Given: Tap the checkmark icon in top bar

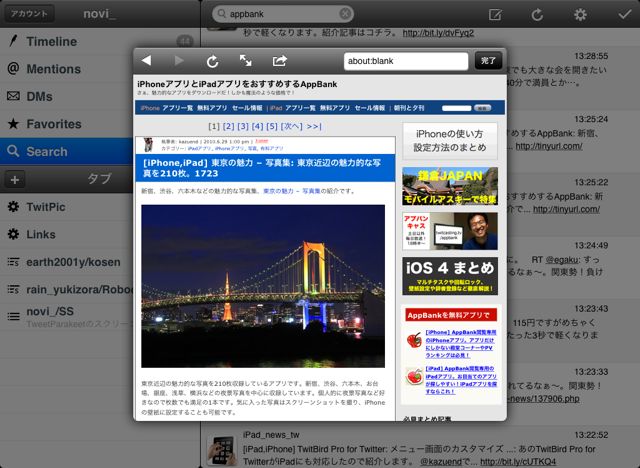Looking at the screenshot, I should (x=624, y=15).
